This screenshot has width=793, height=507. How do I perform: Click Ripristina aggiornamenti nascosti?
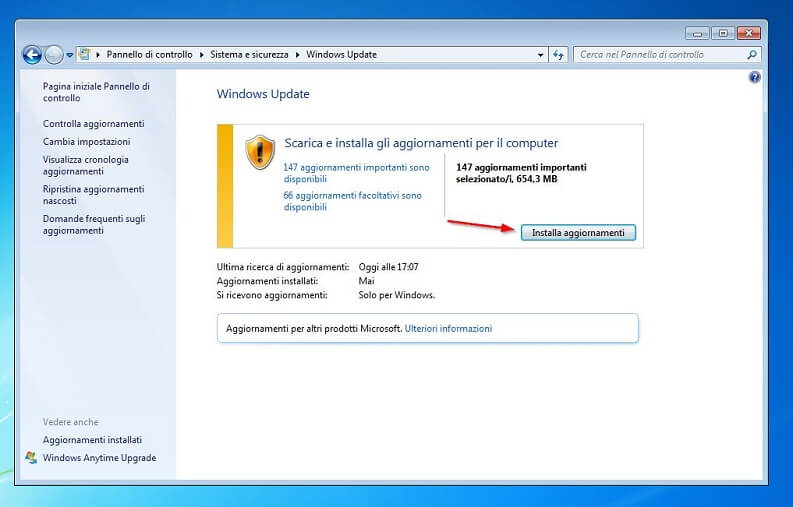click(x=94, y=195)
